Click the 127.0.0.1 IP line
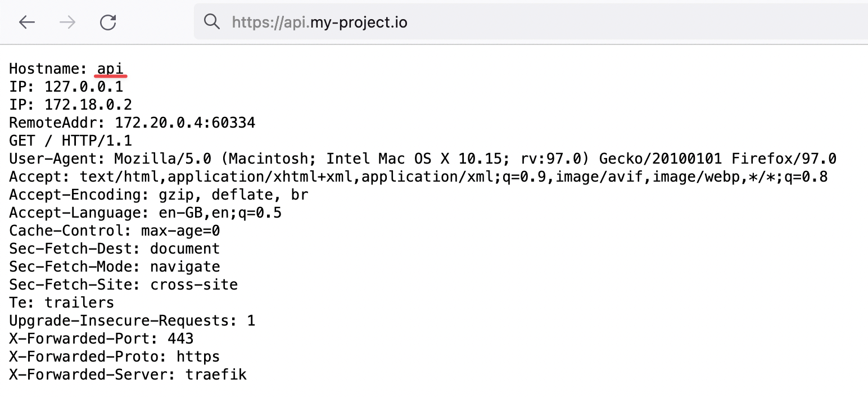Image resolution: width=868 pixels, height=397 pixels. [x=66, y=87]
